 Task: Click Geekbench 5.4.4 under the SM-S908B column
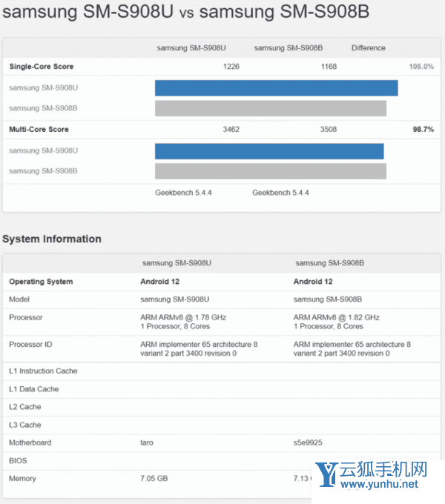point(280,193)
